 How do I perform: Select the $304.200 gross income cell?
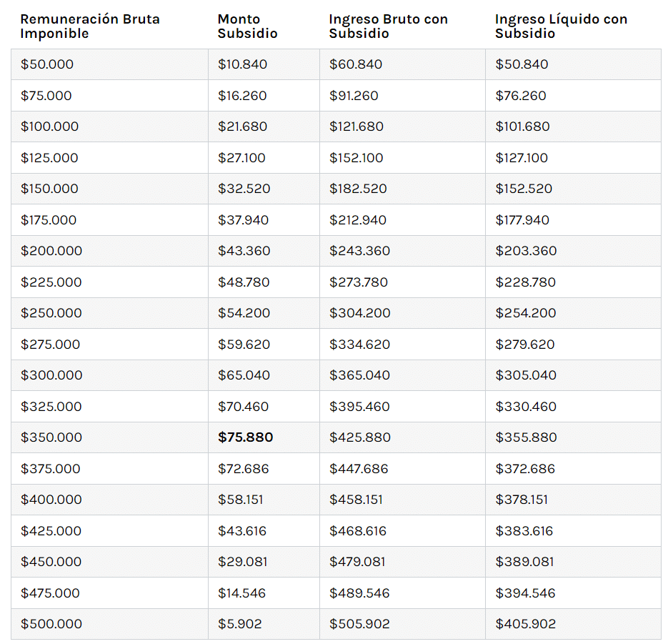pyautogui.click(x=359, y=313)
